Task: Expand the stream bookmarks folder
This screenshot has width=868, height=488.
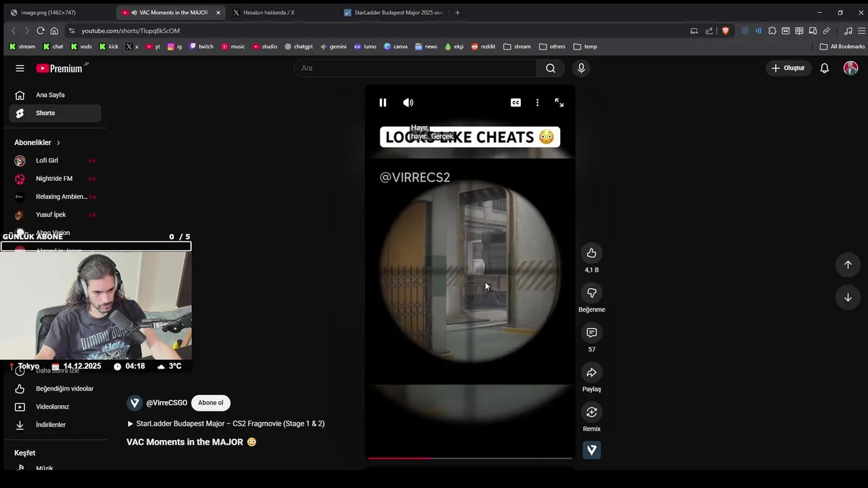Action: (517, 47)
